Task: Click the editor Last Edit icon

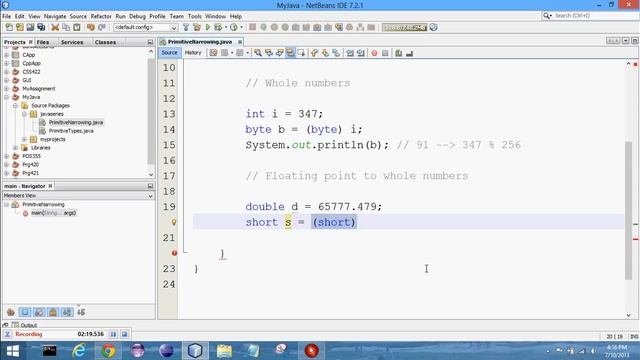Action: [x=213, y=53]
